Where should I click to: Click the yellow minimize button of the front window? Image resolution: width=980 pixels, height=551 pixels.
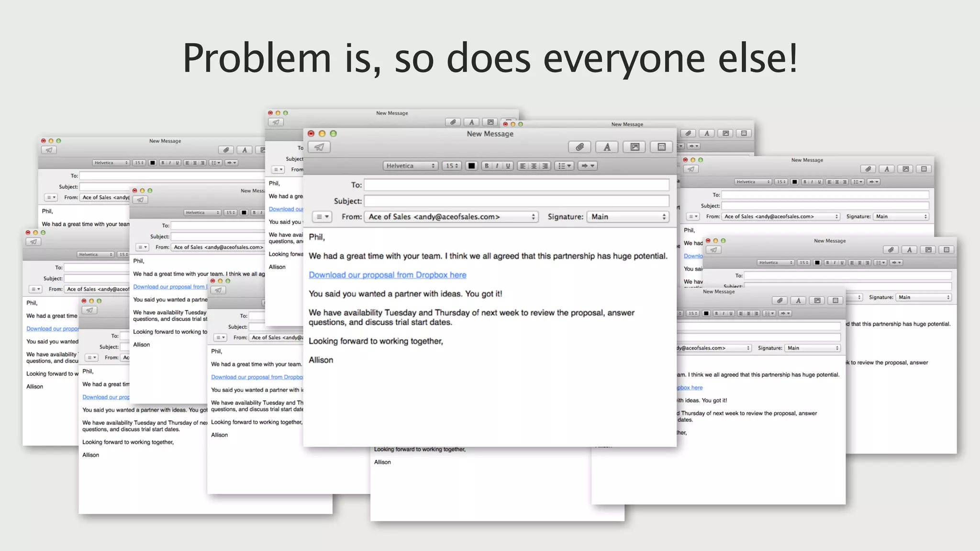tap(322, 134)
